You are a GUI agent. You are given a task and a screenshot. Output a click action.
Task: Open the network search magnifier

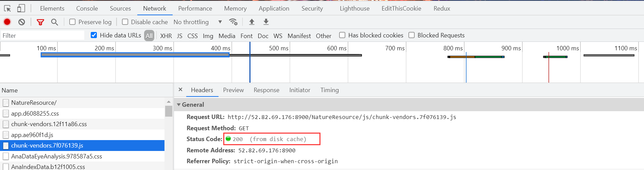coord(54,22)
